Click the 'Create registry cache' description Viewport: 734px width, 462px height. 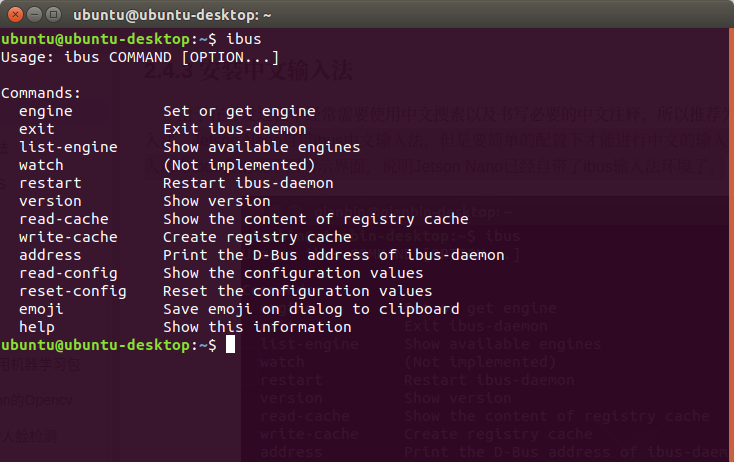click(257, 237)
